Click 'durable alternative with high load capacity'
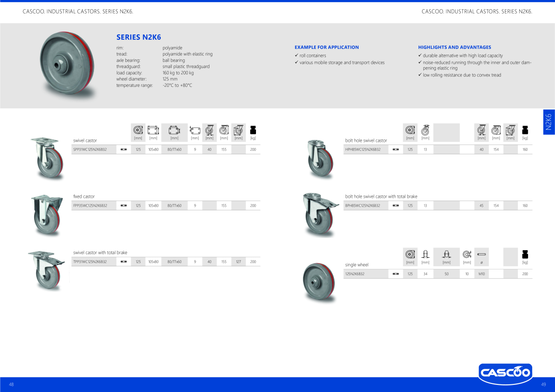555x392 pixels. (x=463, y=55)
